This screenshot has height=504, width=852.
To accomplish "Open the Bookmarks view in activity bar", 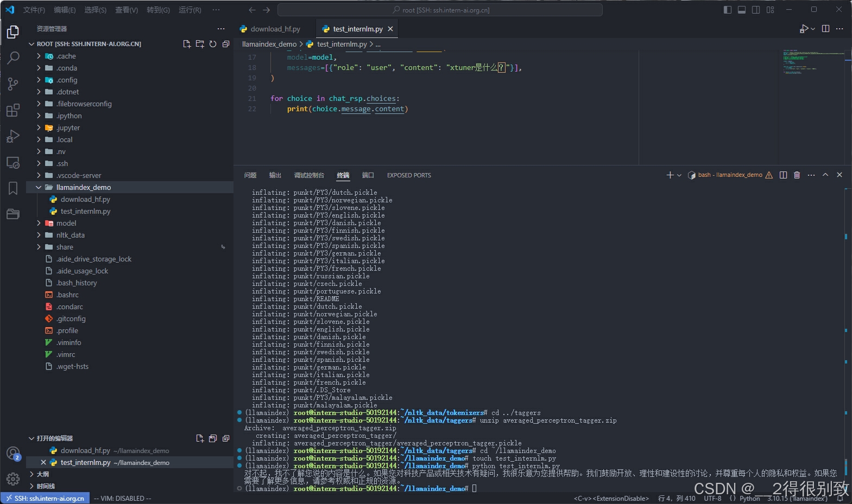I will click(13, 188).
